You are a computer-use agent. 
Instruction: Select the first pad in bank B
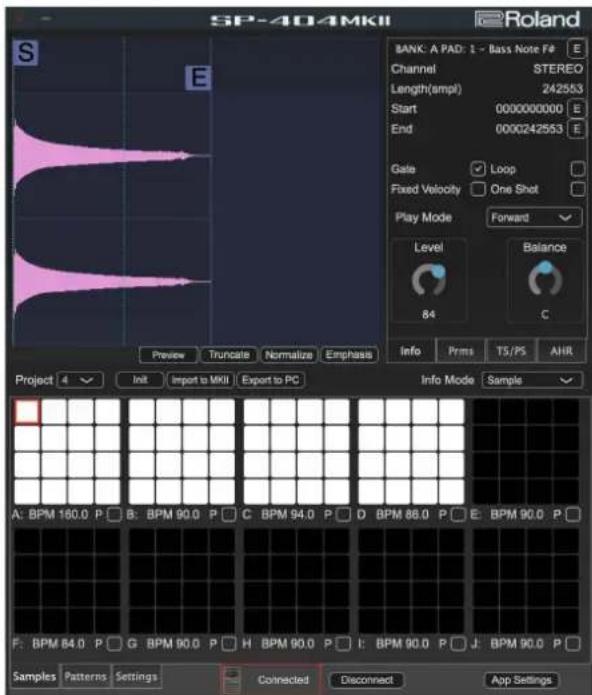141,412
